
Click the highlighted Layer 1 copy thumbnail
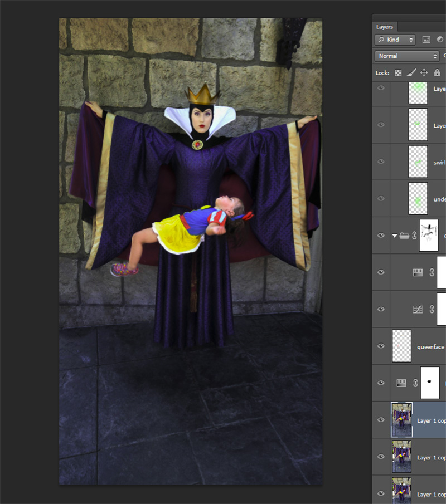[401, 420]
